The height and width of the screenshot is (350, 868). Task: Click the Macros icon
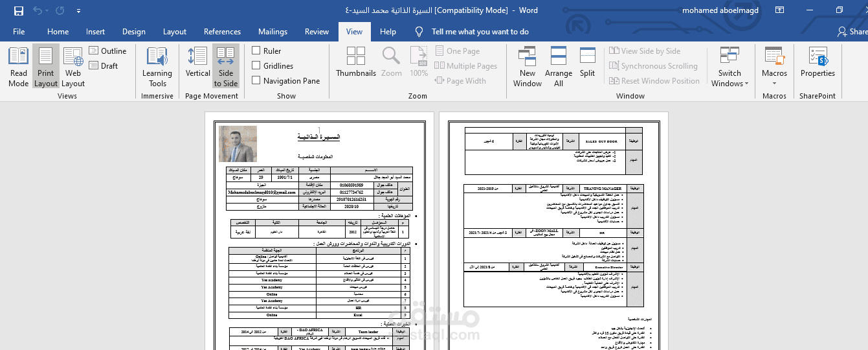774,56
